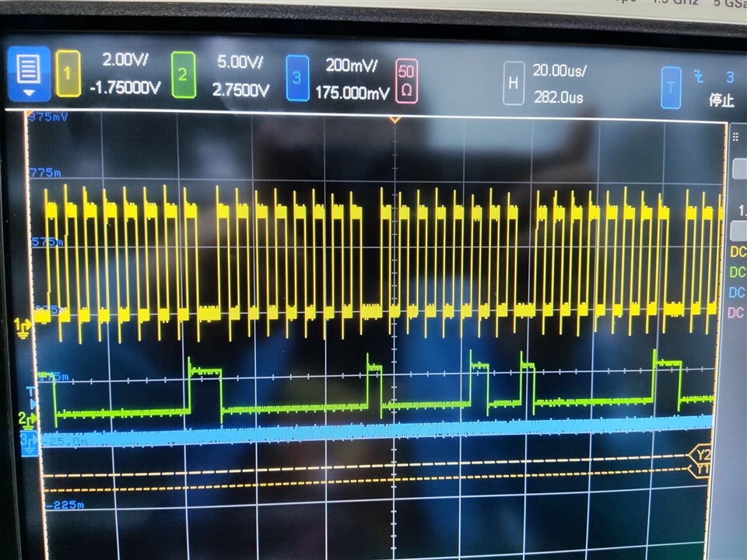Click channel 1 offset -1.75000V
This screenshot has height=560, width=747.
pos(124,87)
